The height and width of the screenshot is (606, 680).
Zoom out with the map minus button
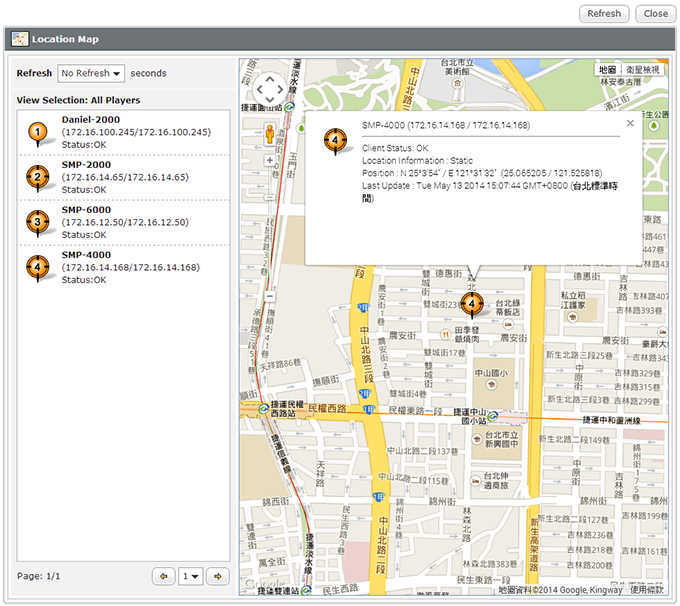270,296
